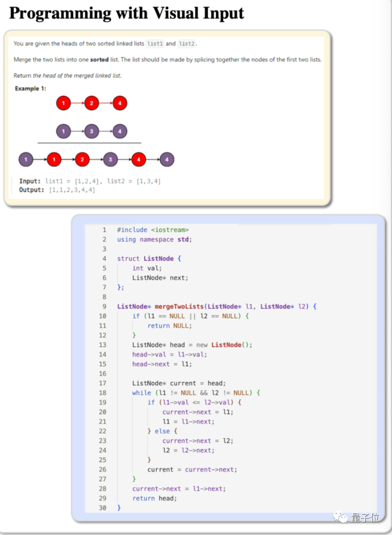Click purple node 3 in the three-node purple list
Viewport: 392px width, 535px height.
pyautogui.click(x=91, y=131)
